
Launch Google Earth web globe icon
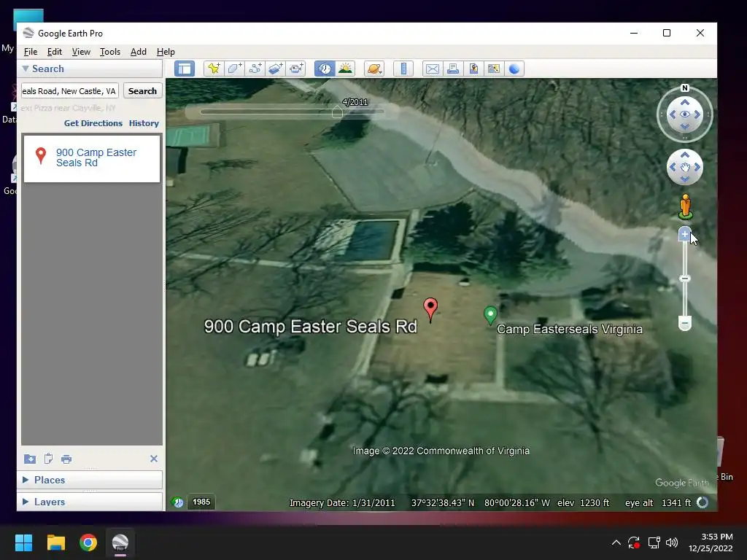click(514, 69)
